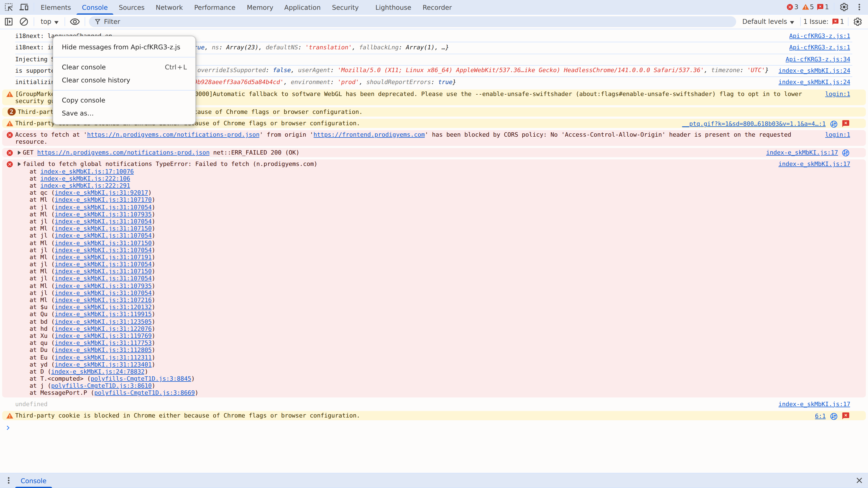Screen dimensions: 868x488
Task: Open polyfills-CmgteT1D.js:3:8845 stack link
Action: (x=141, y=378)
